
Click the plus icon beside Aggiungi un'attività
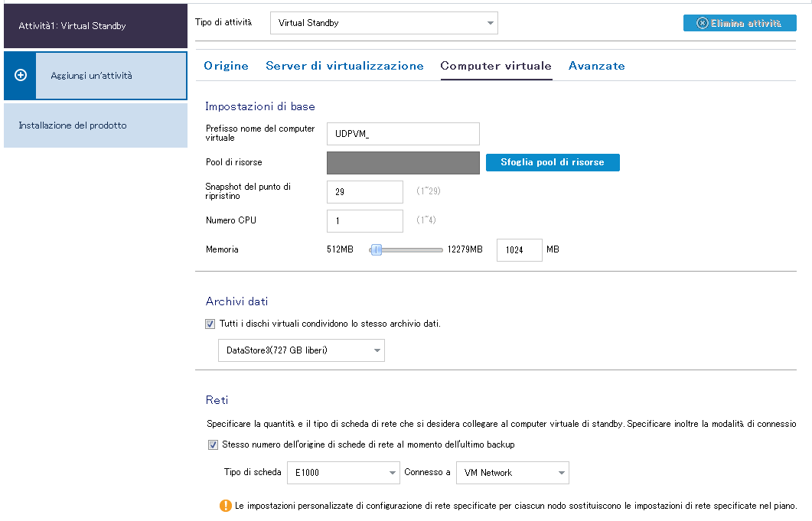click(x=21, y=75)
